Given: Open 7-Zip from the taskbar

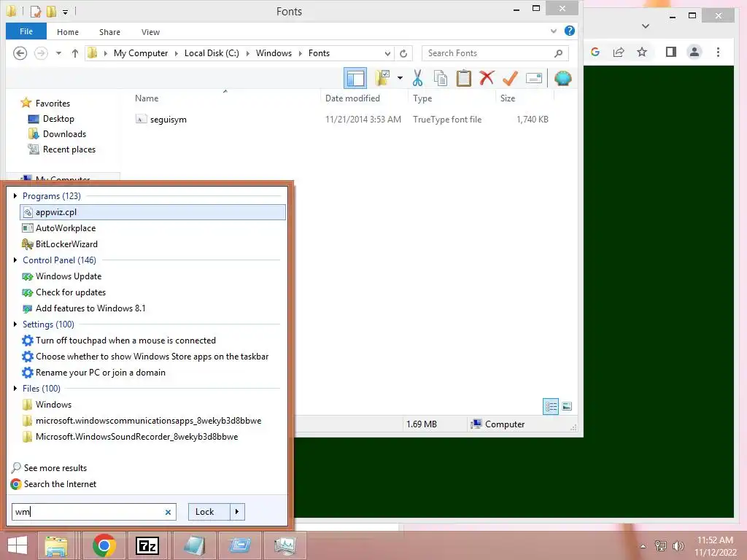Looking at the screenshot, I should coord(147,545).
